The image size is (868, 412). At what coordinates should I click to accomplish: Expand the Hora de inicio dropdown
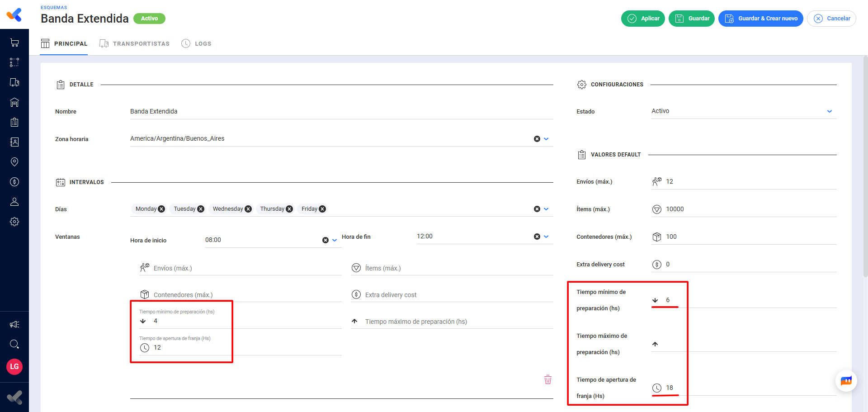(335, 240)
